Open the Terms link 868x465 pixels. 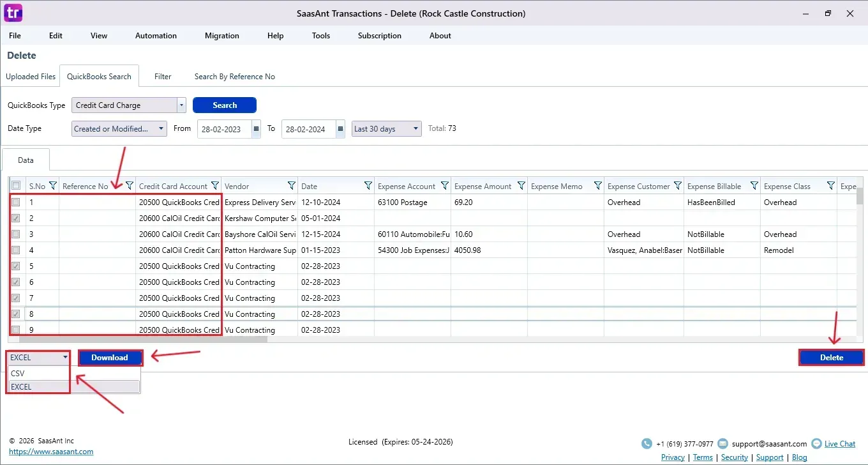tap(703, 457)
